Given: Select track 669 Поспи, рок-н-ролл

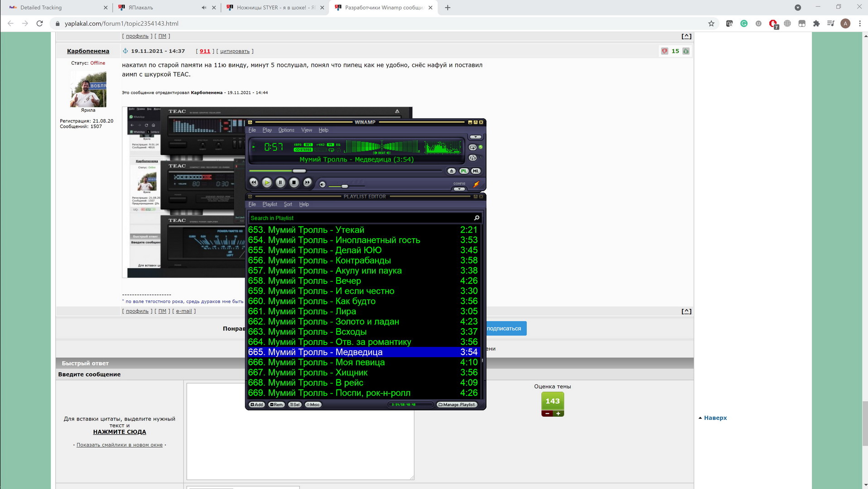Looking at the screenshot, I should click(363, 393).
